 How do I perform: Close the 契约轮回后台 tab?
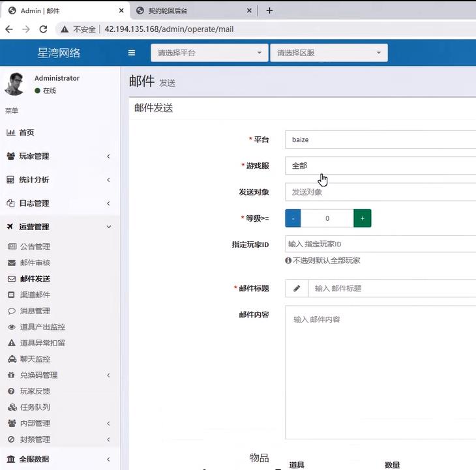[x=249, y=10]
